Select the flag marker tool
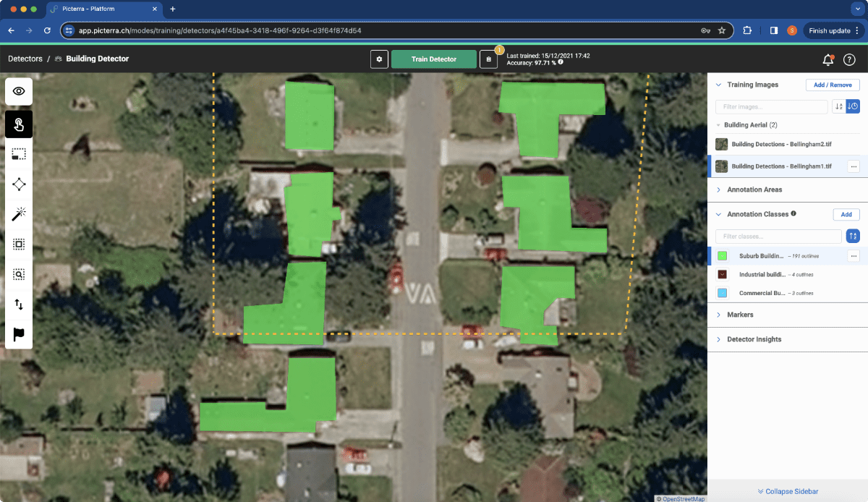Image resolution: width=868 pixels, height=502 pixels. 19,334
